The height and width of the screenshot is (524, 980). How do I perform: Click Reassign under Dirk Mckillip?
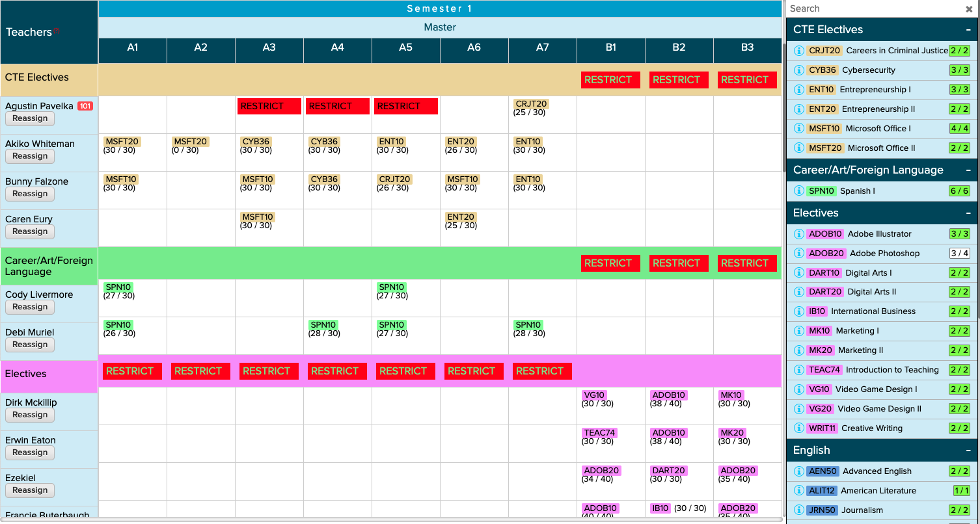tap(29, 414)
